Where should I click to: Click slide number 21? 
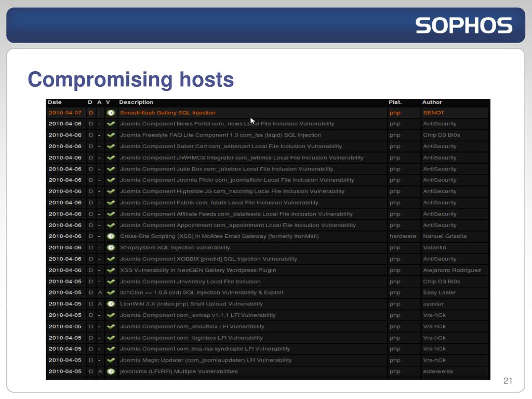[508, 381]
